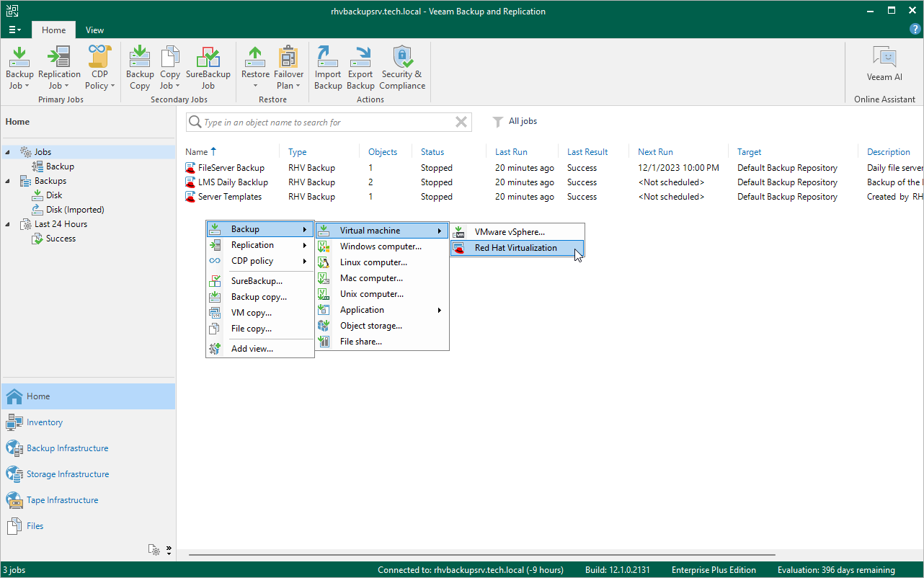The image size is (924, 578).
Task: Open the main application menu button
Action: [15, 30]
